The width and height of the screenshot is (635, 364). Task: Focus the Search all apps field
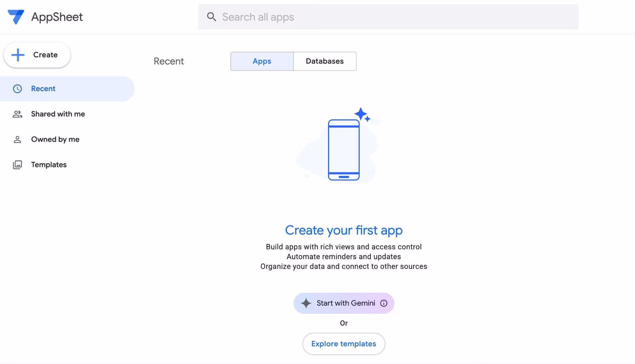[388, 17]
